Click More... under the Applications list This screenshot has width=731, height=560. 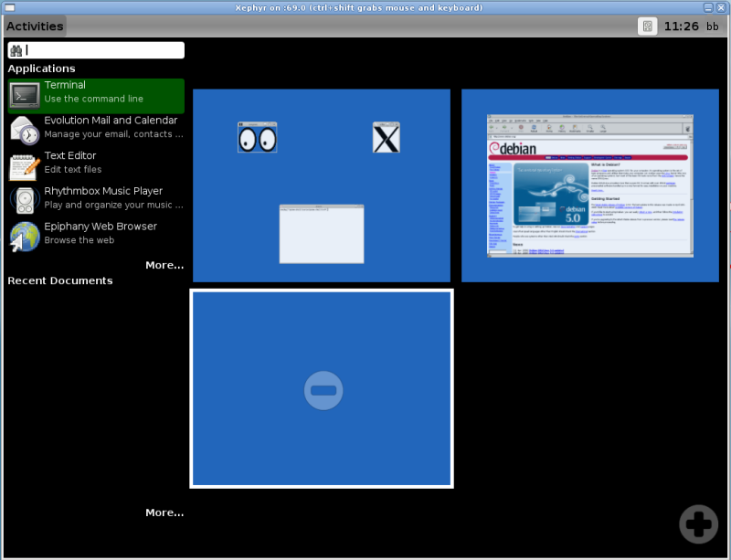pyautogui.click(x=164, y=264)
